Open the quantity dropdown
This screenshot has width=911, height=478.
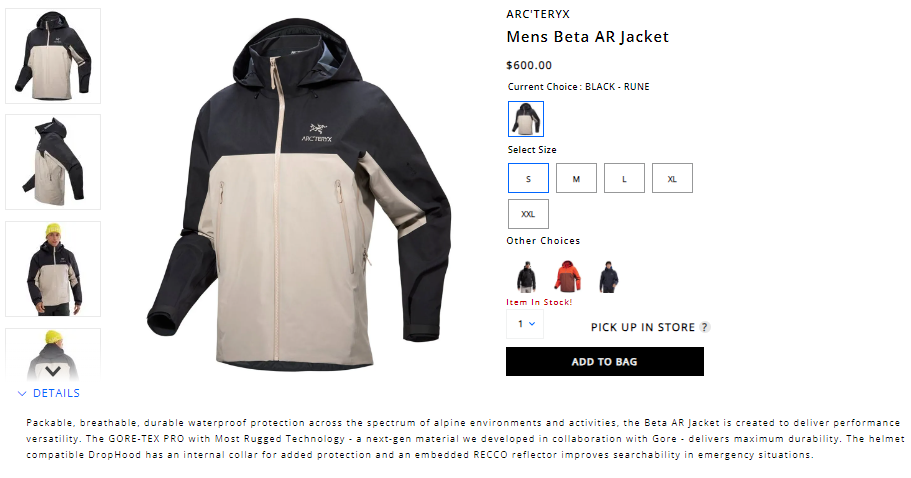pos(525,324)
